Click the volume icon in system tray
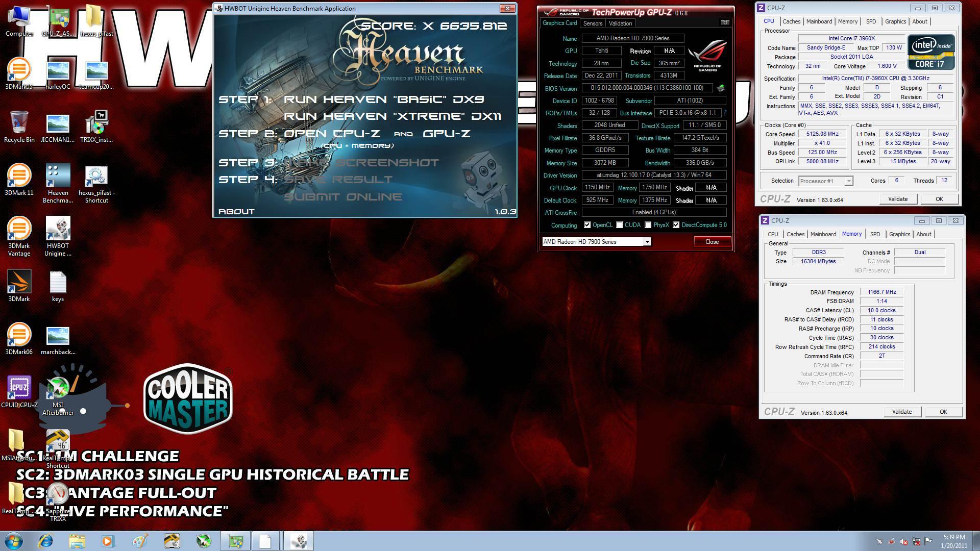 tap(904, 541)
